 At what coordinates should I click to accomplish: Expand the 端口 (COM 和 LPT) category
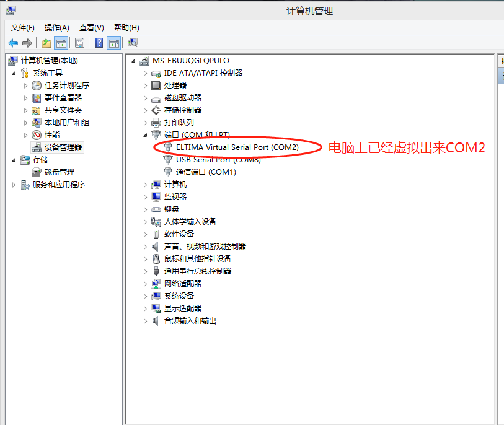145,135
